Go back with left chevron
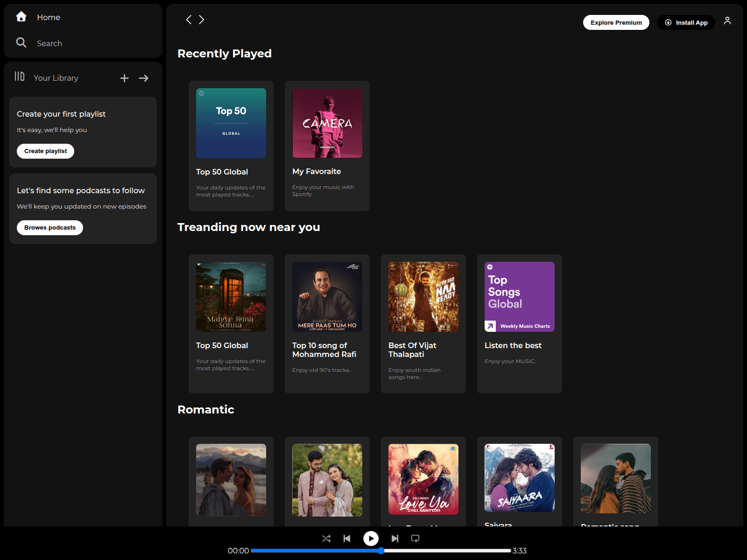The width and height of the screenshot is (747, 560). tap(189, 20)
